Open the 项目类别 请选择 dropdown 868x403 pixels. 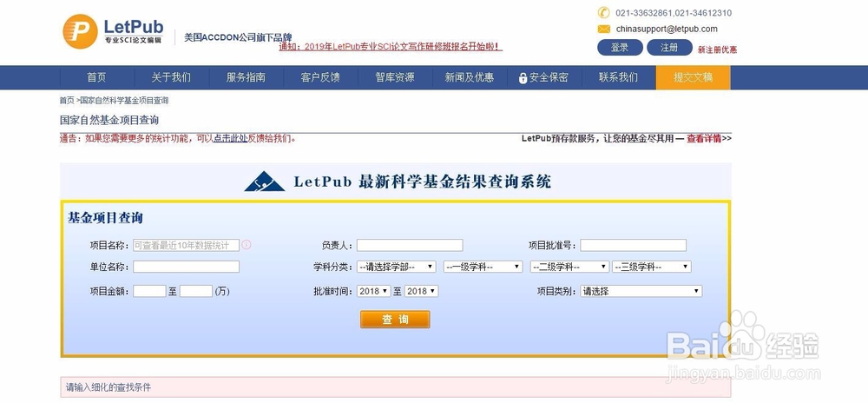(641, 291)
